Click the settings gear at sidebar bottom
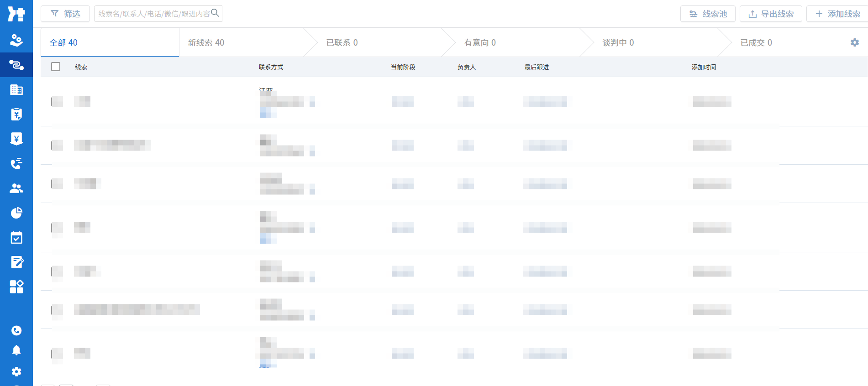Screen dimensions: 868x386 point(16,371)
